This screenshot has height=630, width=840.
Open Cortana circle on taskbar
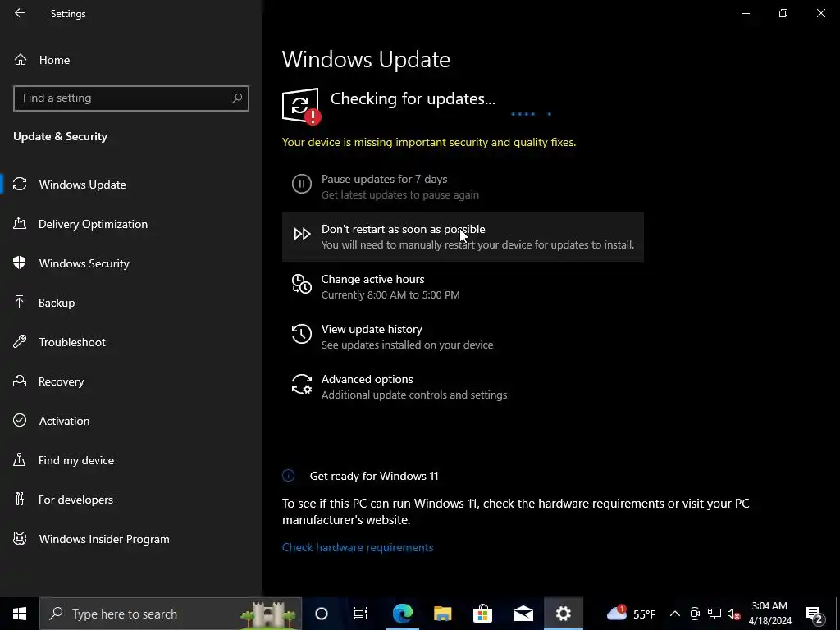[x=322, y=614]
